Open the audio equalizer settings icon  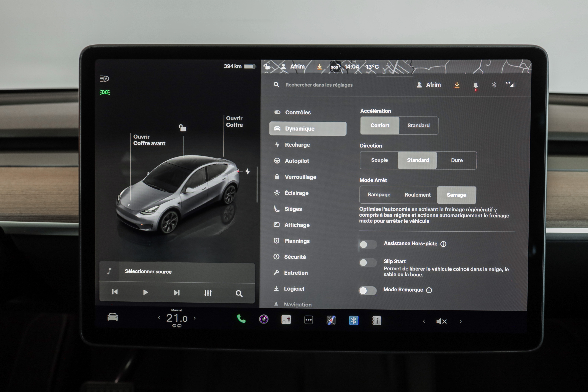pyautogui.click(x=208, y=293)
